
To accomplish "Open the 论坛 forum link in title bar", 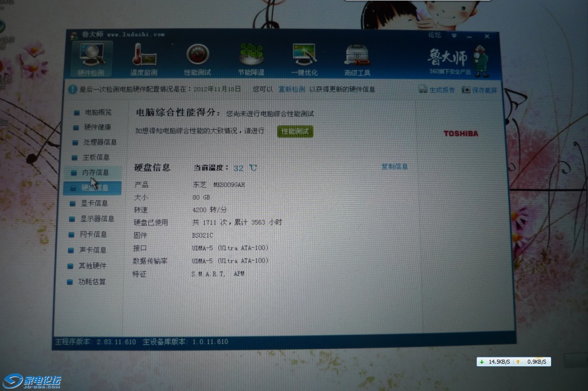I will point(434,35).
